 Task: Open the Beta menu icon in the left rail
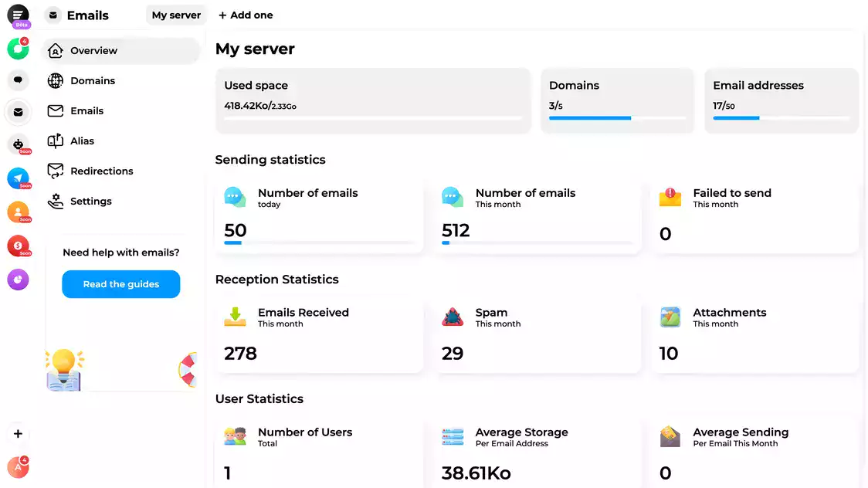coord(18,15)
